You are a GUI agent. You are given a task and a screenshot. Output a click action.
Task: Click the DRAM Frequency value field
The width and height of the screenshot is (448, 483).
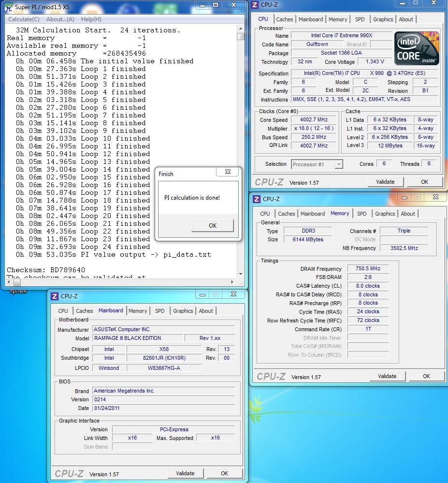point(368,269)
